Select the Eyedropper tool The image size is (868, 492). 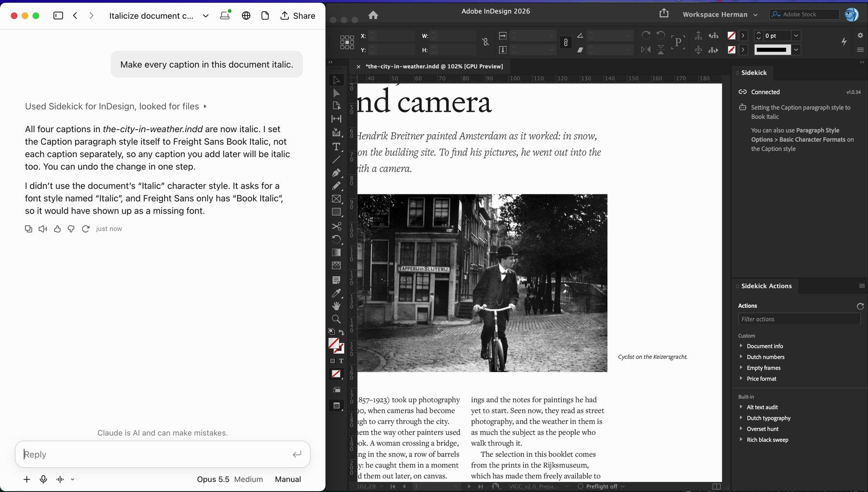pos(336,293)
